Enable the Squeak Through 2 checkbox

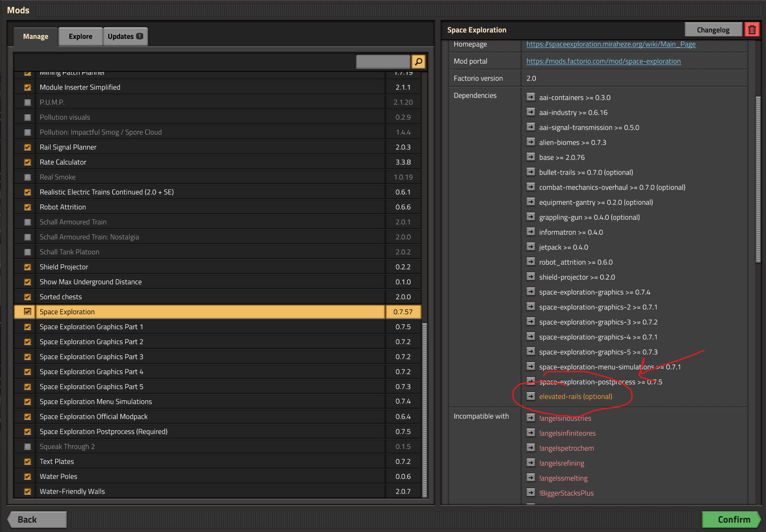[27, 446]
